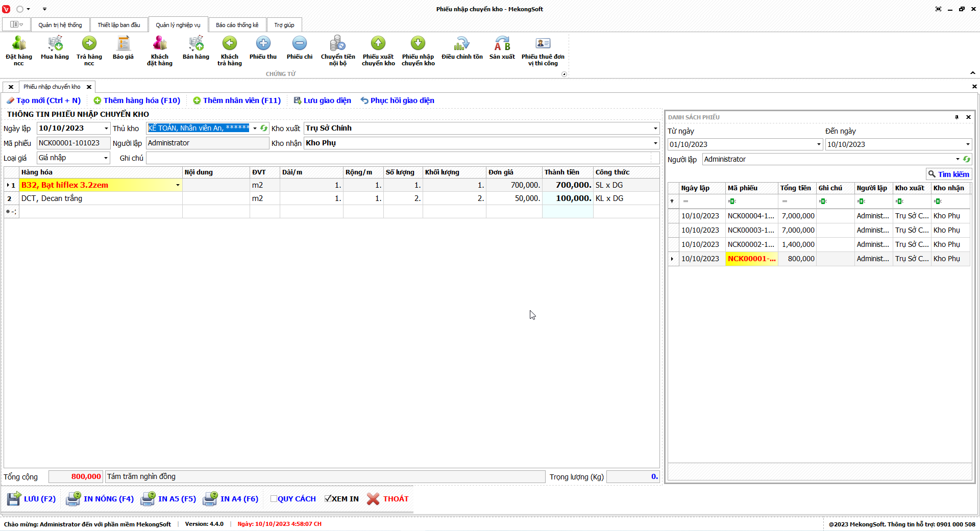
Task: Expand the Loại giá dropdown
Action: point(106,158)
